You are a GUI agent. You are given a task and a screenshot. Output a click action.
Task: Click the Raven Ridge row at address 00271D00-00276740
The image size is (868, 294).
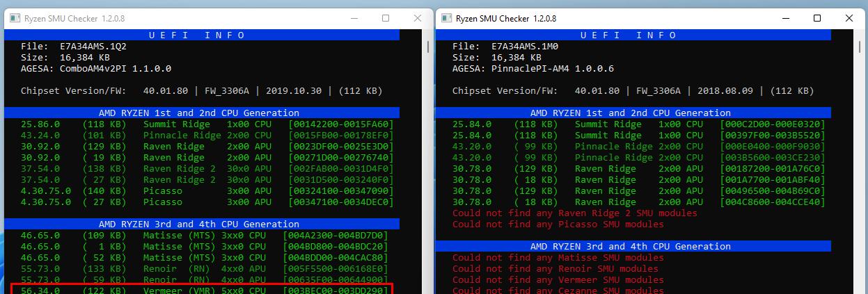[x=207, y=158]
